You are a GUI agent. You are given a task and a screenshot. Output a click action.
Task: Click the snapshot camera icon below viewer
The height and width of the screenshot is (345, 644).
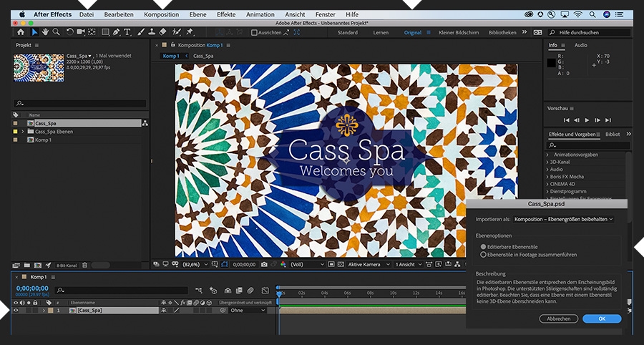click(x=264, y=264)
